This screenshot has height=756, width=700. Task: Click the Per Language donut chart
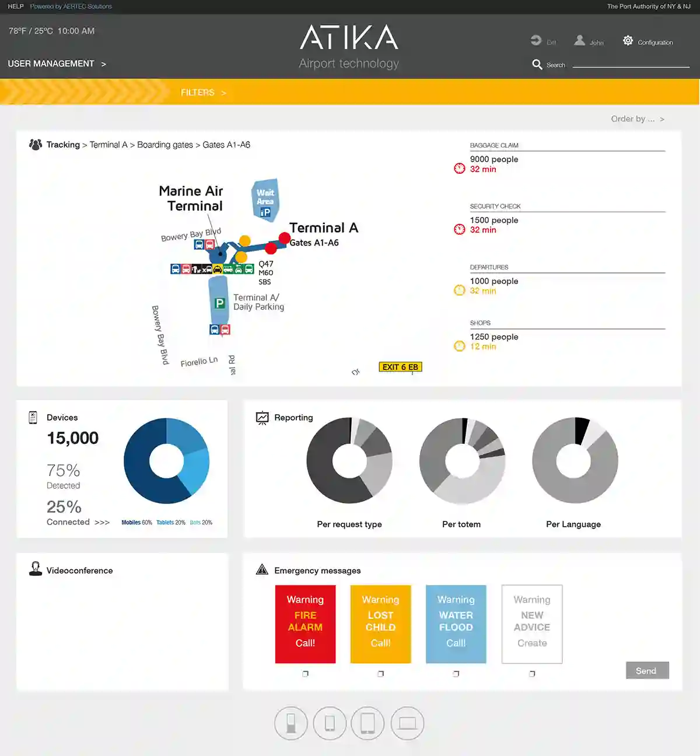575,460
